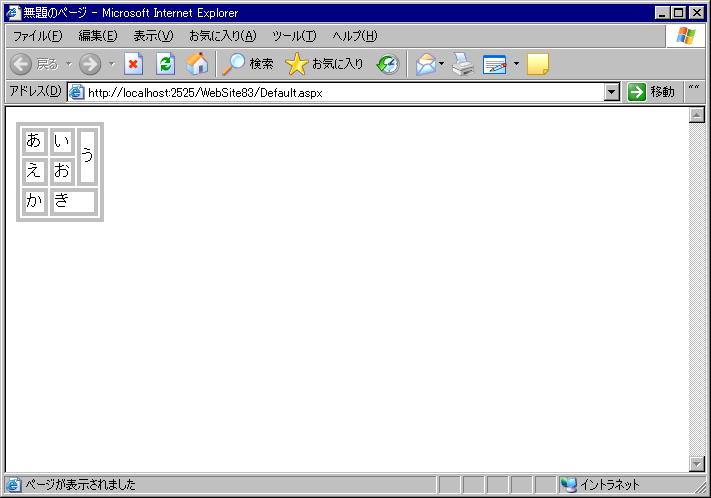Print the page with printer icon
Screen dimensions: 711x498
click(x=463, y=64)
